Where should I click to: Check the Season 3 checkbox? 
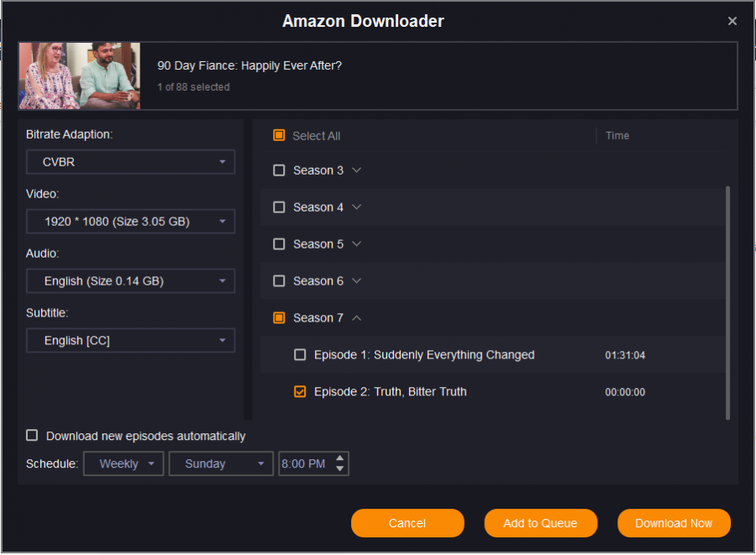coord(279,170)
